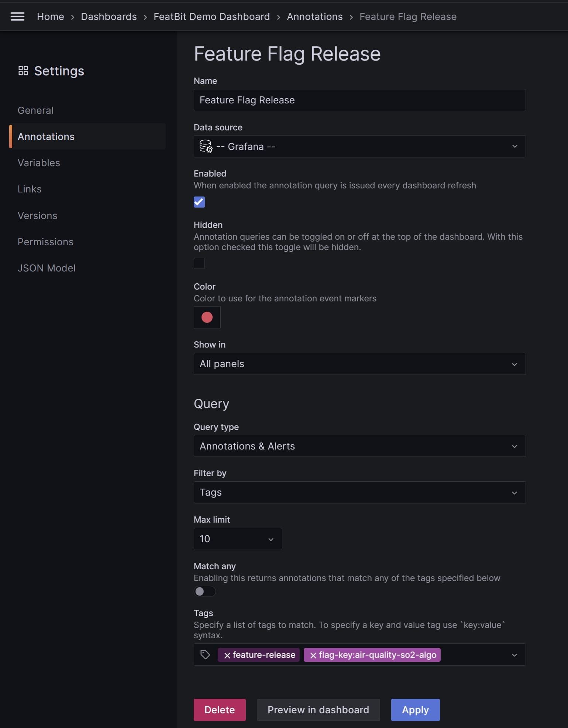Open the red annotation color picker
Image resolution: width=568 pixels, height=728 pixels.
point(207,317)
